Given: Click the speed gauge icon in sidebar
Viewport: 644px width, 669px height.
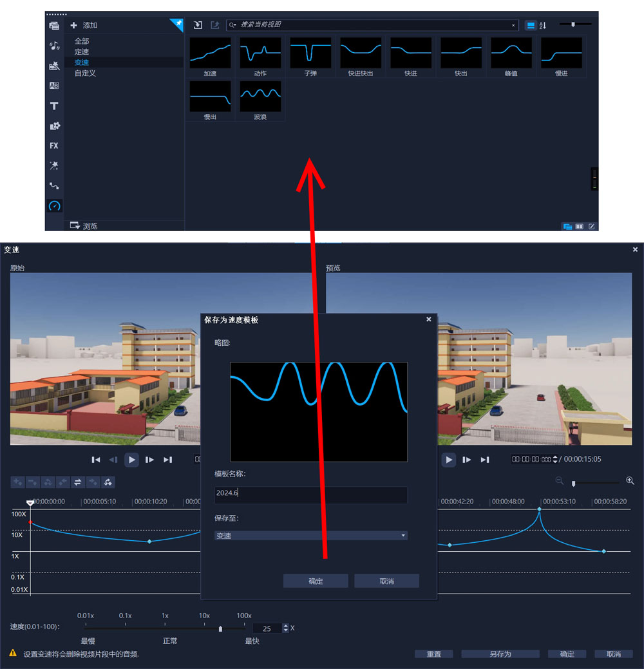Looking at the screenshot, I should pyautogui.click(x=54, y=206).
